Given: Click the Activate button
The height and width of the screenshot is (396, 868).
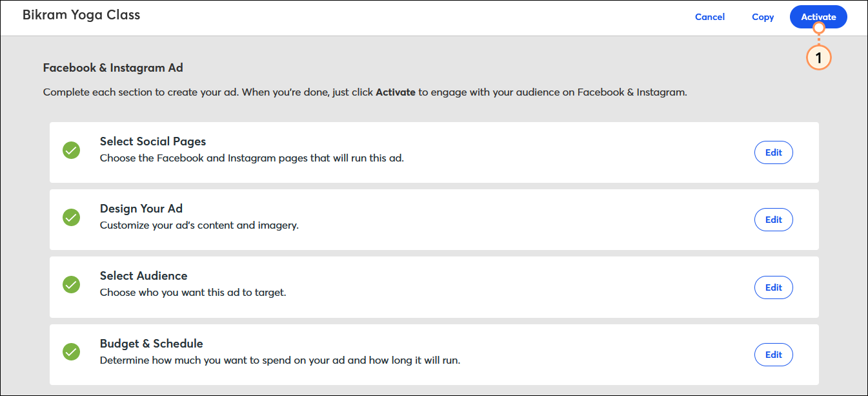Looking at the screenshot, I should [818, 17].
